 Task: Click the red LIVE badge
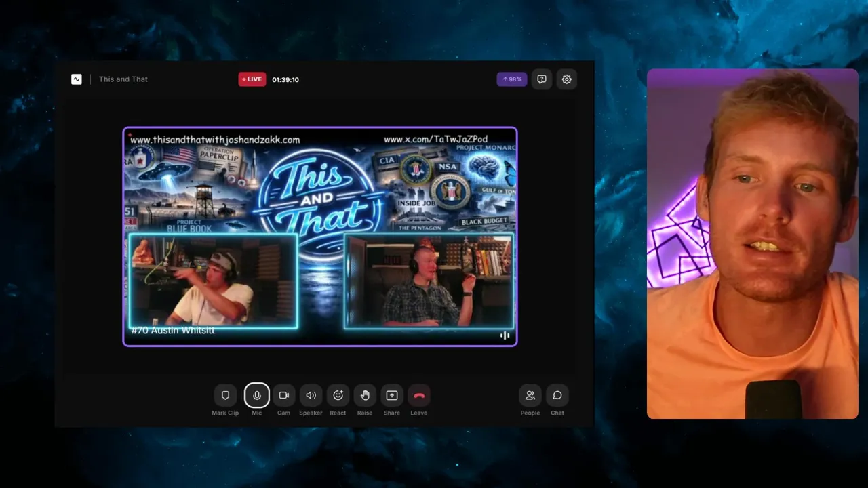[x=252, y=79]
